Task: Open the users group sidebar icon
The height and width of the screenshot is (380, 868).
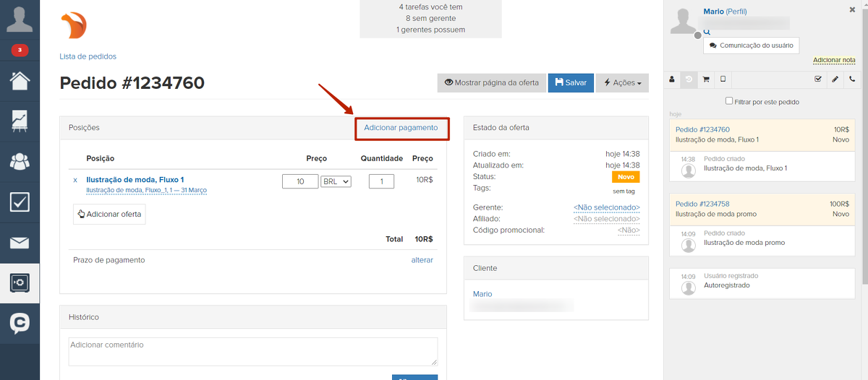Action: [x=20, y=161]
